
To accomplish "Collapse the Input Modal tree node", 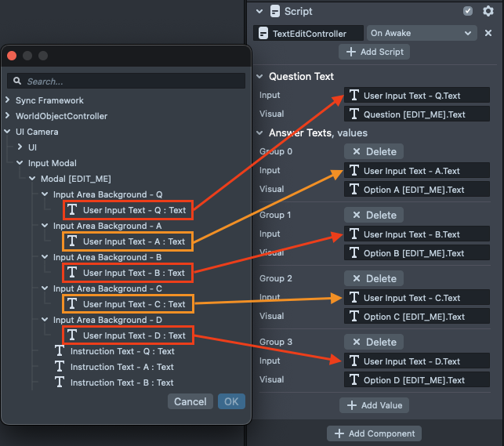I will coord(20,163).
